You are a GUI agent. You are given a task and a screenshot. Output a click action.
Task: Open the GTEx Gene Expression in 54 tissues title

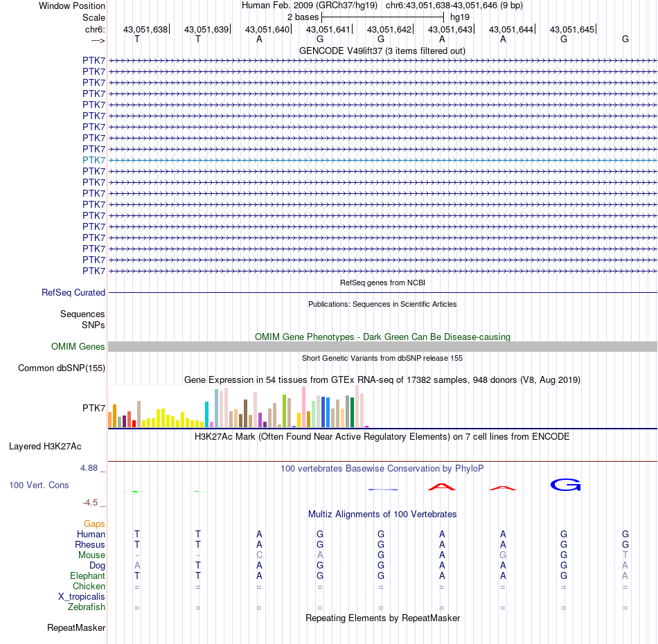pyautogui.click(x=382, y=379)
